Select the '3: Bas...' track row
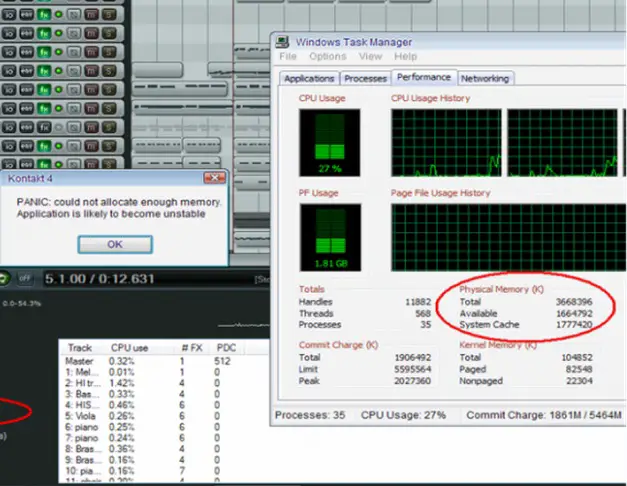This screenshot has width=627, height=486. pos(164,394)
